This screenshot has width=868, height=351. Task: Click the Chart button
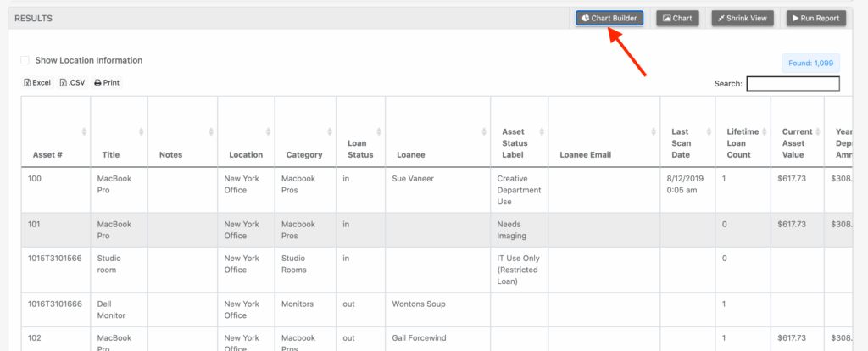coord(677,19)
